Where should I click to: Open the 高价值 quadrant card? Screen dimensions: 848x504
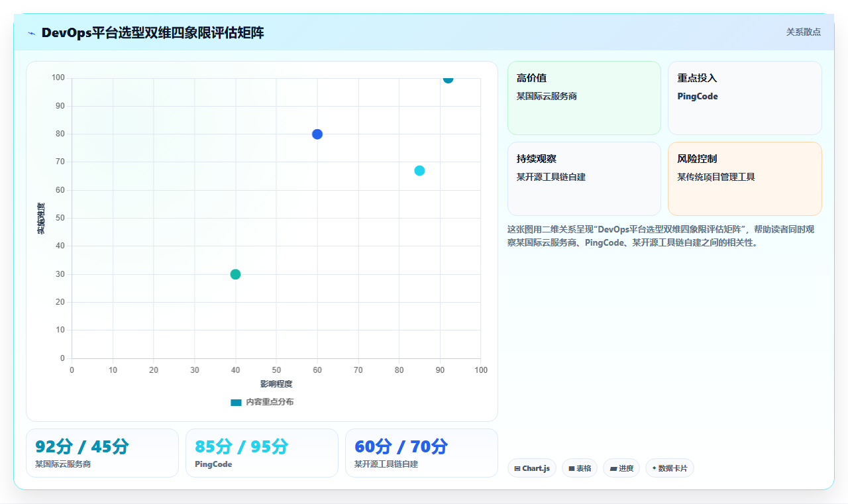(584, 98)
